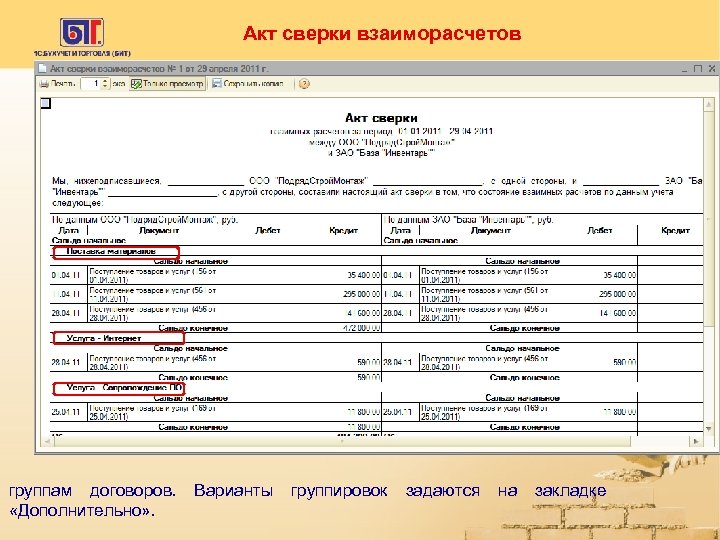Click the copies count input field
Screen dimensions: 720x540
pos(91,84)
